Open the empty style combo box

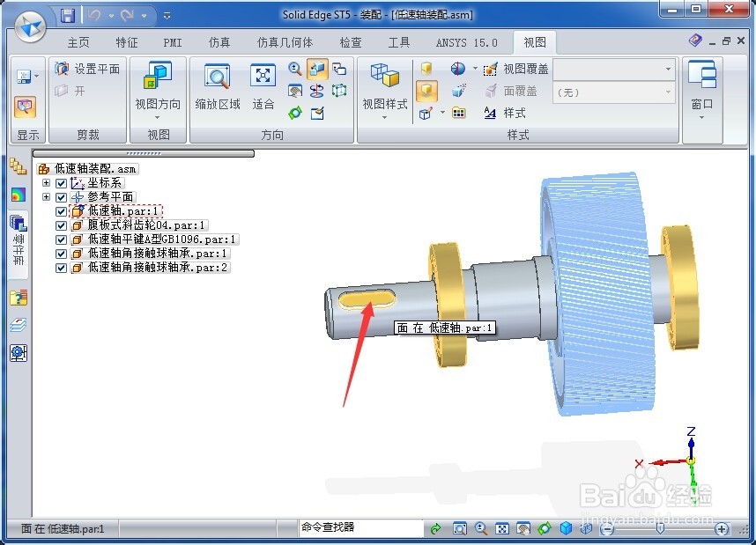(x=614, y=70)
